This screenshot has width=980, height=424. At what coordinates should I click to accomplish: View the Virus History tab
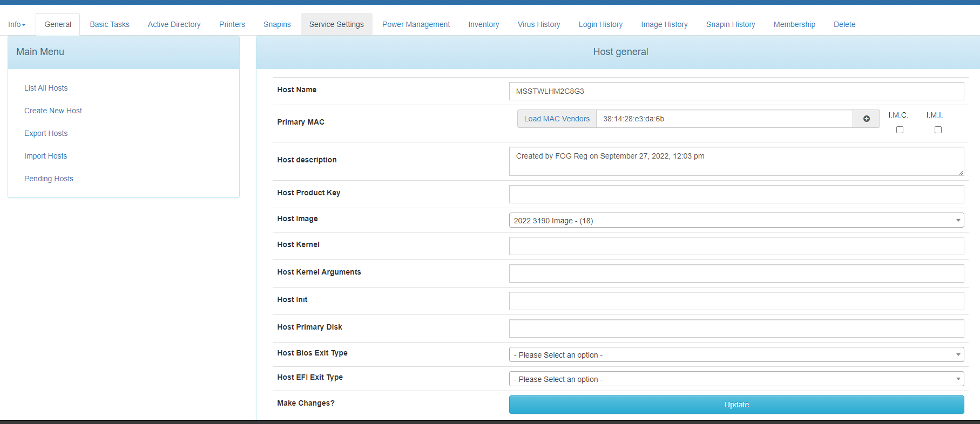coord(539,24)
